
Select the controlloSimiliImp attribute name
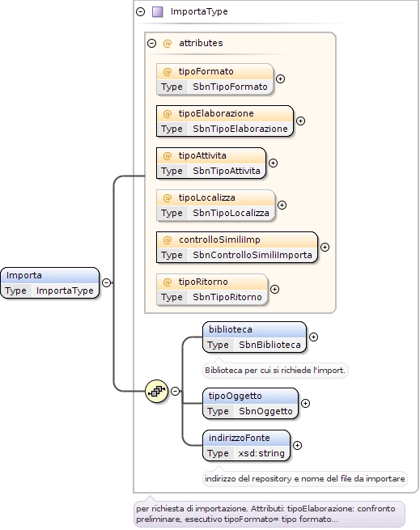click(x=220, y=240)
